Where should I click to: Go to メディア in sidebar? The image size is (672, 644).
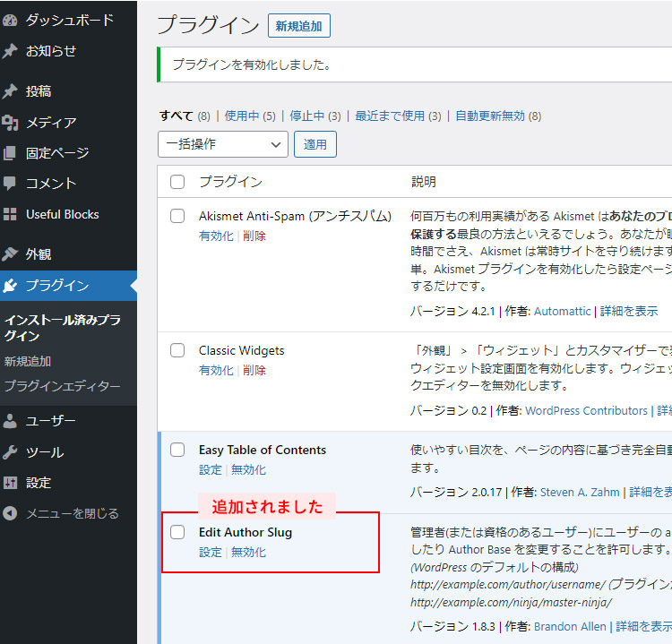pyautogui.click(x=51, y=123)
